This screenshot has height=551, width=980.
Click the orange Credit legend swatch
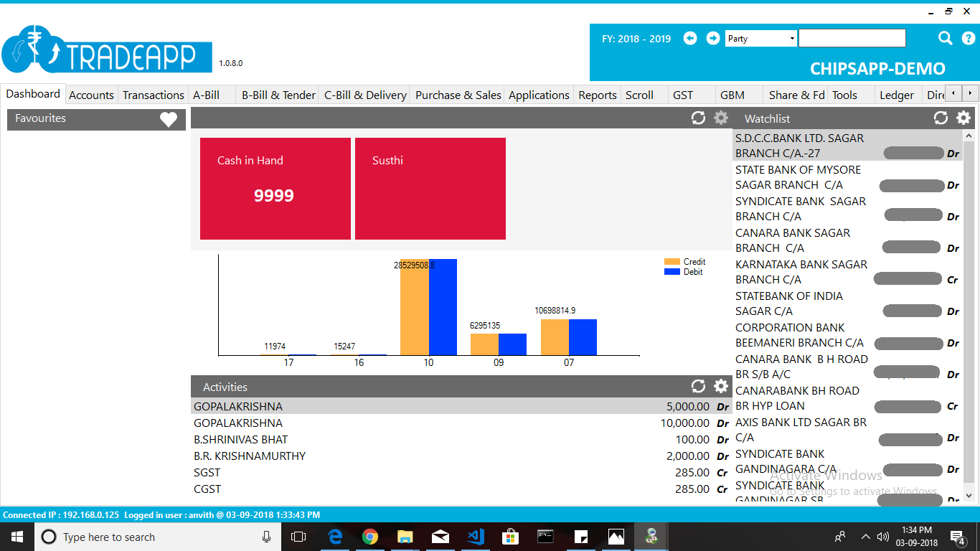point(672,262)
